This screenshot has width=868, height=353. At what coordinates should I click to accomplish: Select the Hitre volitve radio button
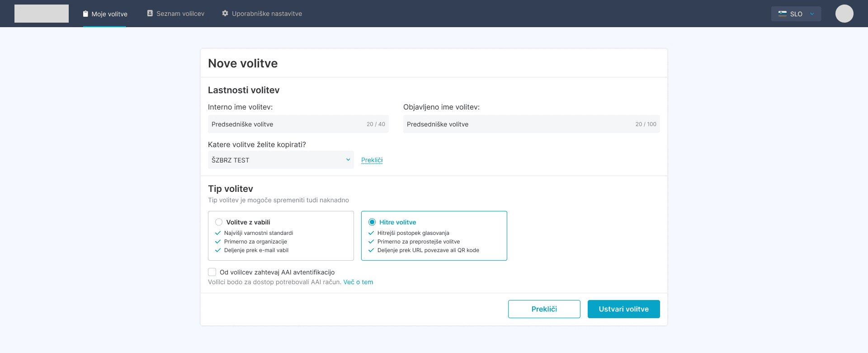pyautogui.click(x=372, y=222)
